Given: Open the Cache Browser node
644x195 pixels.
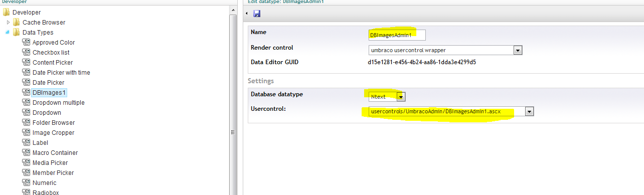Looking at the screenshot, I should pyautogui.click(x=44, y=22).
